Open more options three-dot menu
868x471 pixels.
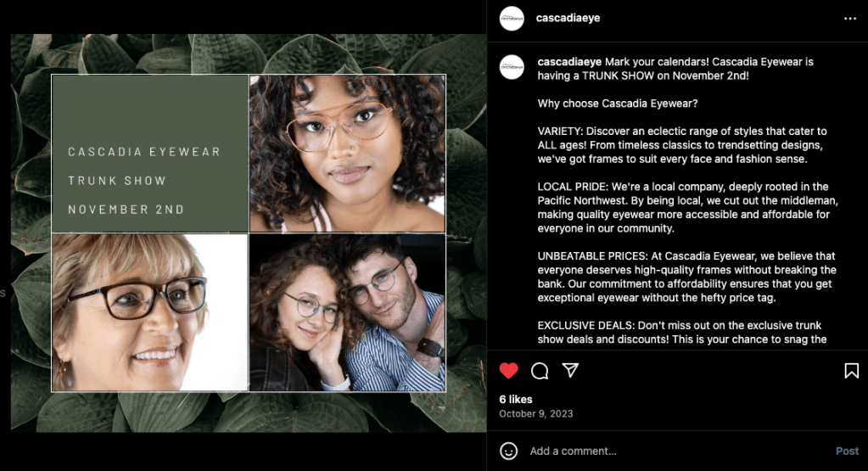(850, 19)
